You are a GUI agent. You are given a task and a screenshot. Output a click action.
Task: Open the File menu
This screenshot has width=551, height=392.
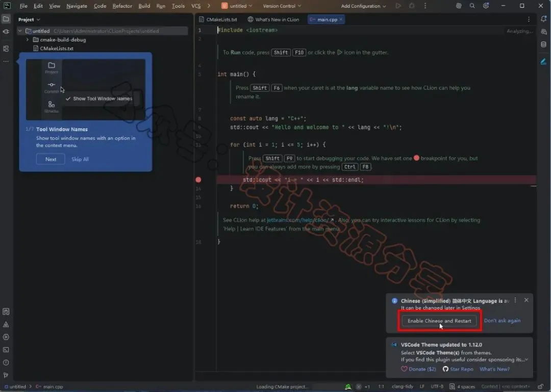[23, 6]
